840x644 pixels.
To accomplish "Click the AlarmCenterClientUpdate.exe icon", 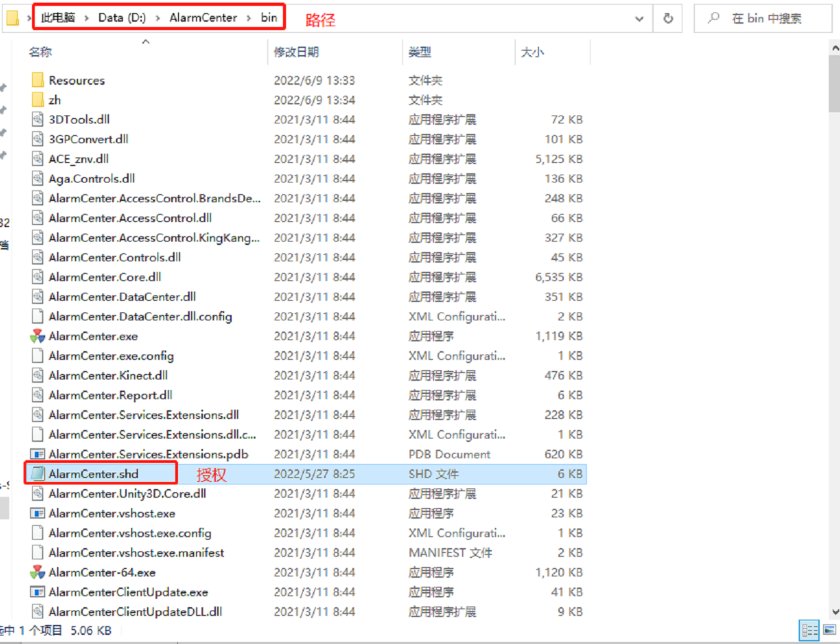I will click(37, 592).
